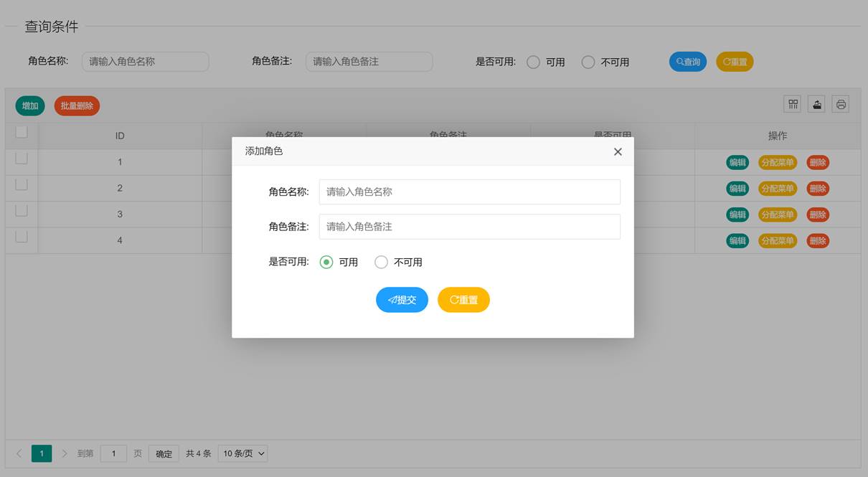
Task: Click 编辑 for row ID 4
Action: click(x=737, y=241)
